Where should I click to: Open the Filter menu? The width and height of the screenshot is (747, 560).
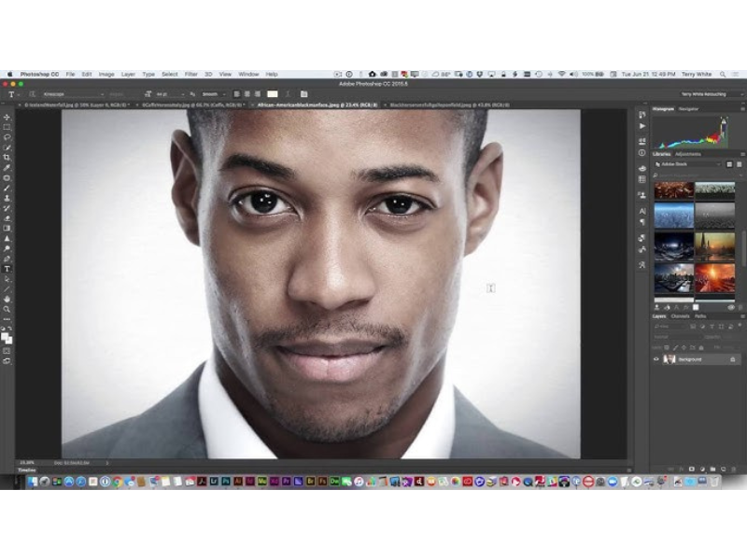click(190, 74)
